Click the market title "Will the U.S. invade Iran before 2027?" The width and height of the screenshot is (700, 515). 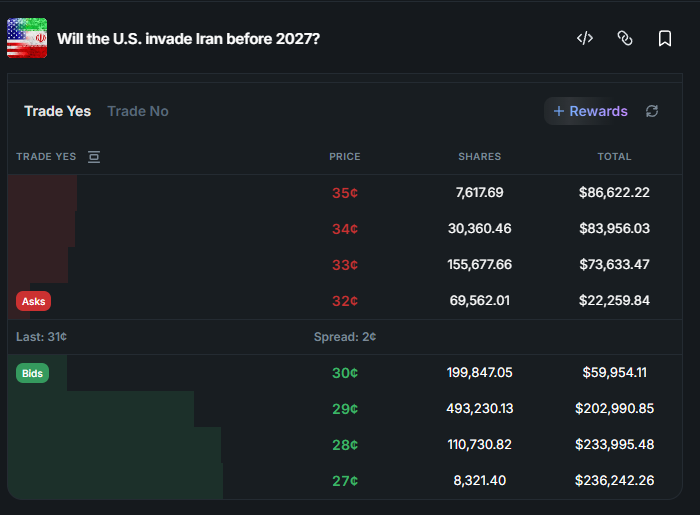click(188, 39)
